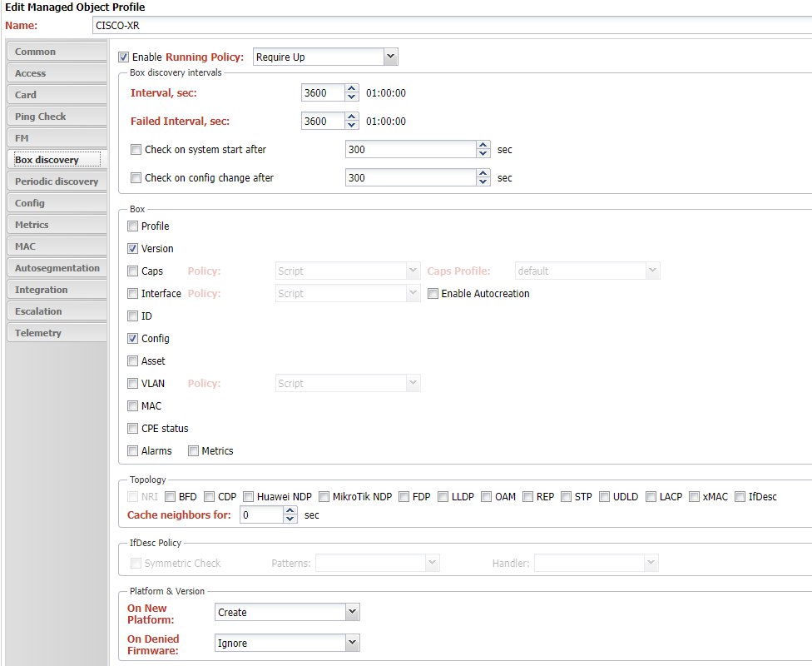Uncheck the Config box checkbox
The height and width of the screenshot is (666, 812).
(x=132, y=339)
